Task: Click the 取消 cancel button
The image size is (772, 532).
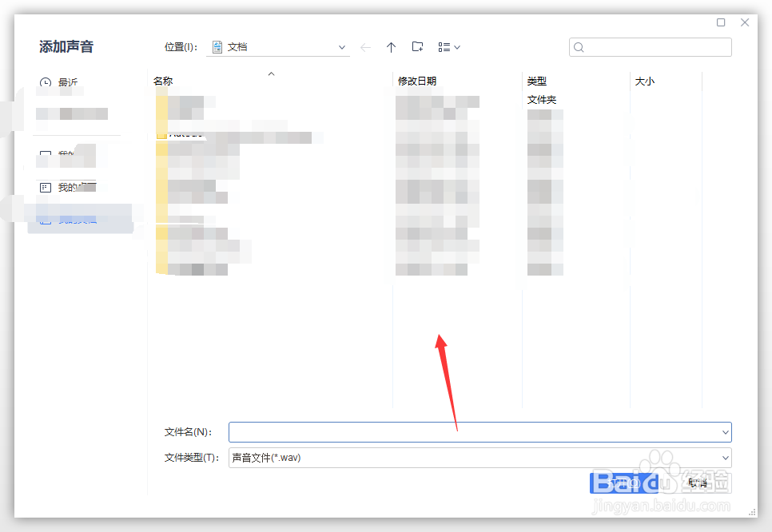Action: [x=697, y=482]
